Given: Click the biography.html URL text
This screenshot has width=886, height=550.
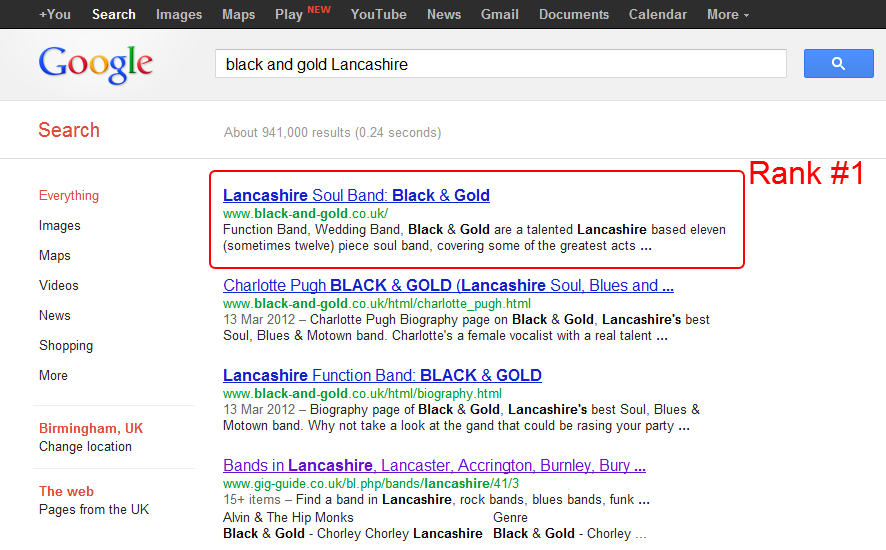Looking at the screenshot, I should pos(362,393).
